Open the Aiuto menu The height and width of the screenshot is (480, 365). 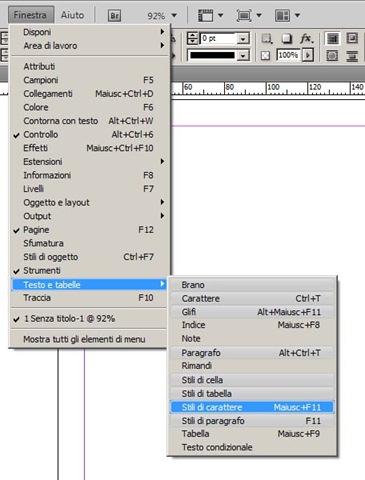[x=72, y=15]
